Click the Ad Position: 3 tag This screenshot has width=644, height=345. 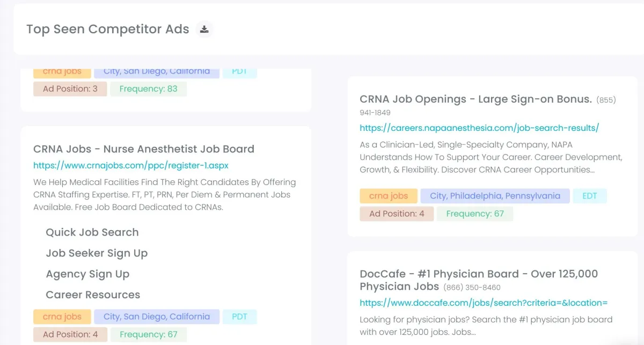(x=70, y=89)
